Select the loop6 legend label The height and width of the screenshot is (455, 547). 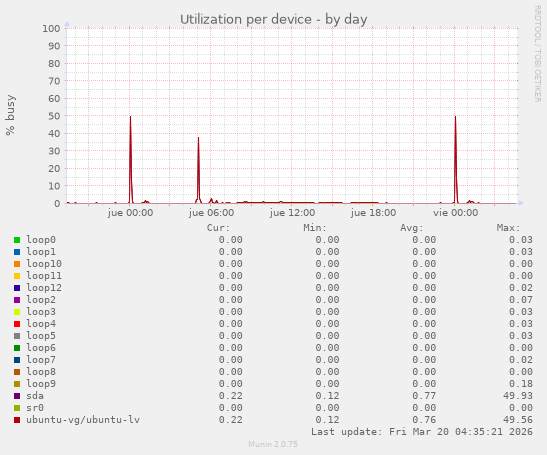(x=41, y=348)
